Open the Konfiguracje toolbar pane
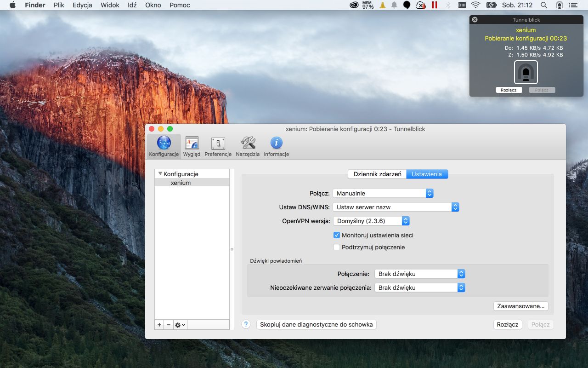Viewport: 588px width, 368px height. pos(164,146)
